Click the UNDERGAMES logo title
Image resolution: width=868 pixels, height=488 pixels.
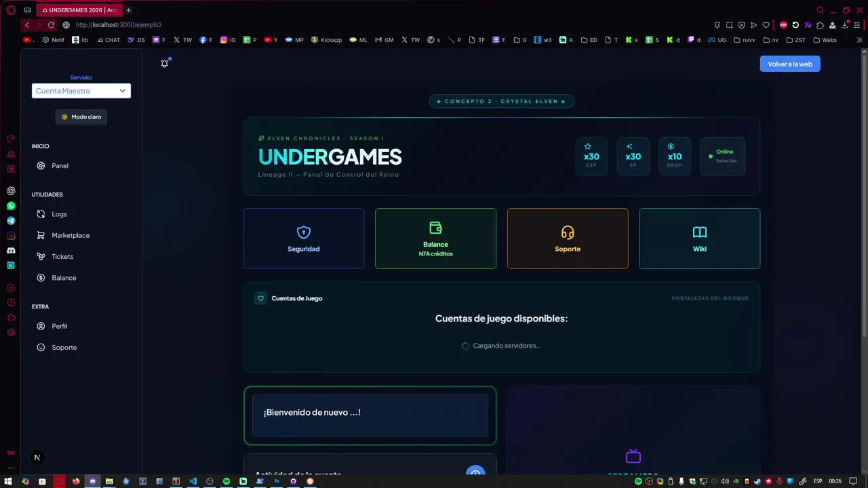[330, 157]
